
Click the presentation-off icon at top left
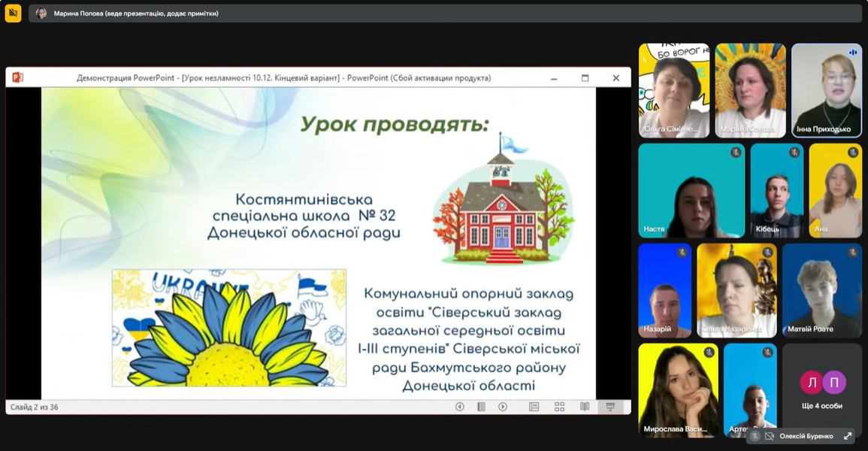click(x=13, y=13)
